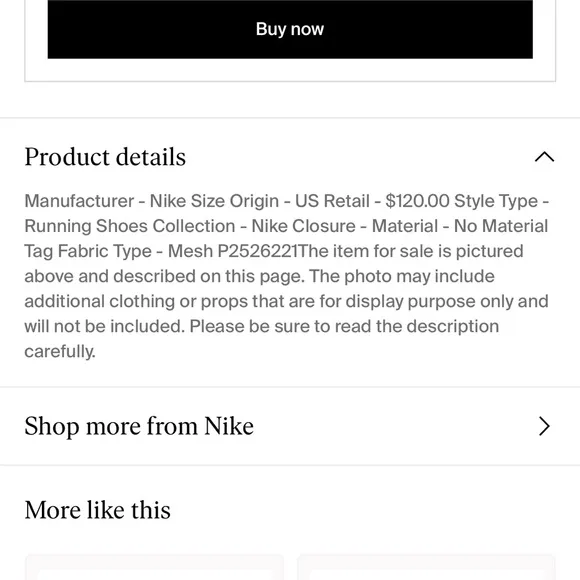Viewport: 580px width, 580px height.
Task: Click the Manufacturer - Nike text
Action: [105, 201]
